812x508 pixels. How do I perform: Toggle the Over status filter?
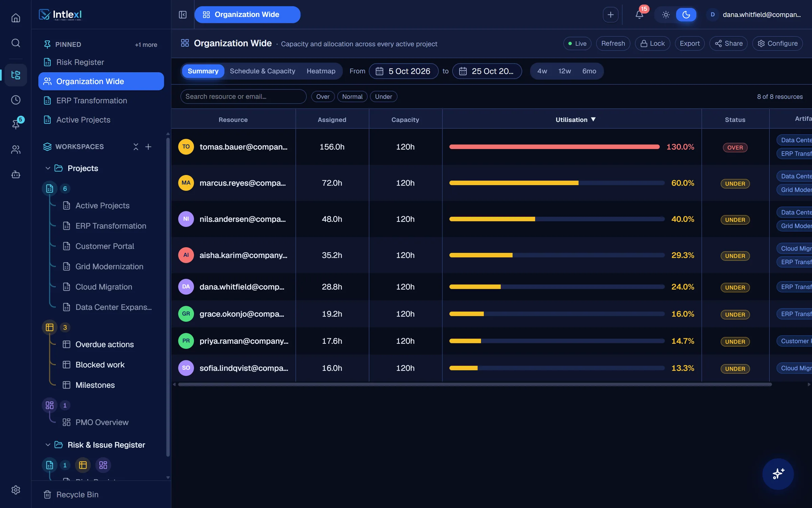(323, 97)
